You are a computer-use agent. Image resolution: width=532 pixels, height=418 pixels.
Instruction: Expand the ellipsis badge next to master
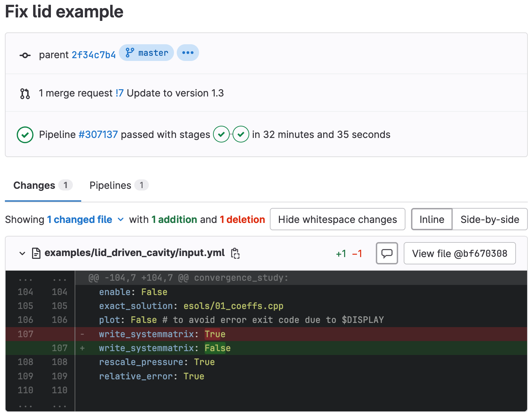[188, 53]
